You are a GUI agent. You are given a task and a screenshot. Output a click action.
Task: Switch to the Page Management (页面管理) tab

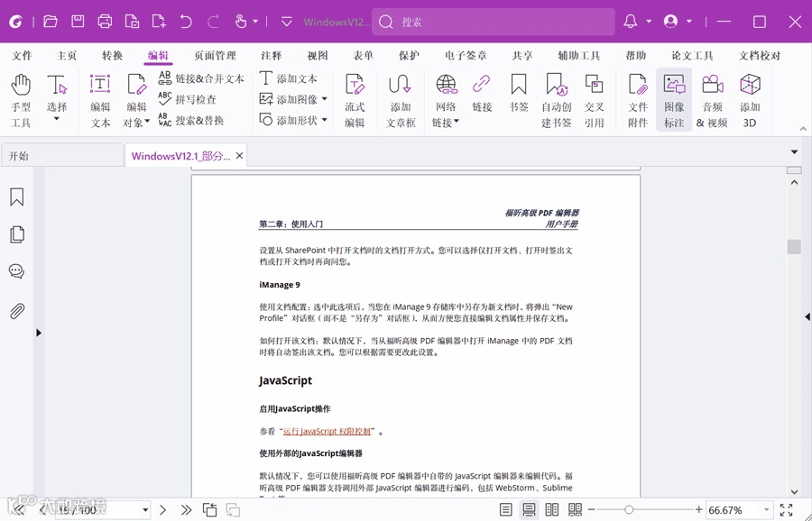[x=215, y=55]
